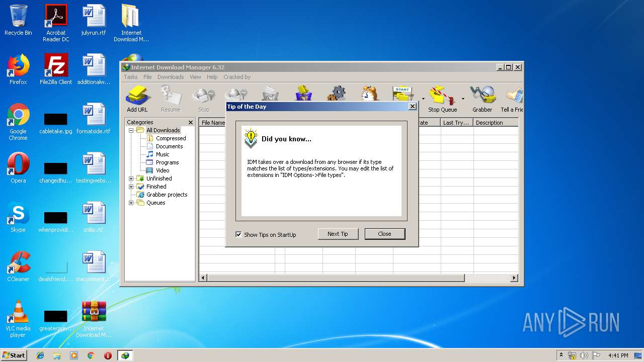
Task: Expand the Finished tree node
Action: (131, 187)
